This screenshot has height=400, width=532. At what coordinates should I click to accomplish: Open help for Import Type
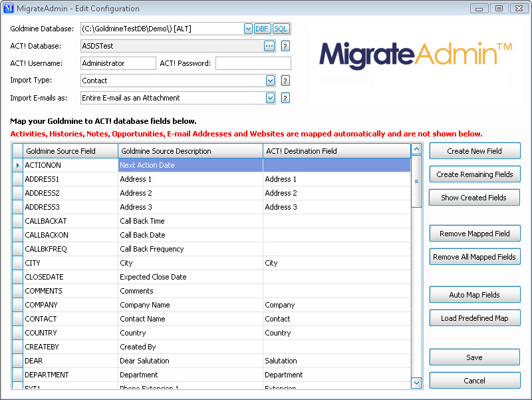pos(285,81)
